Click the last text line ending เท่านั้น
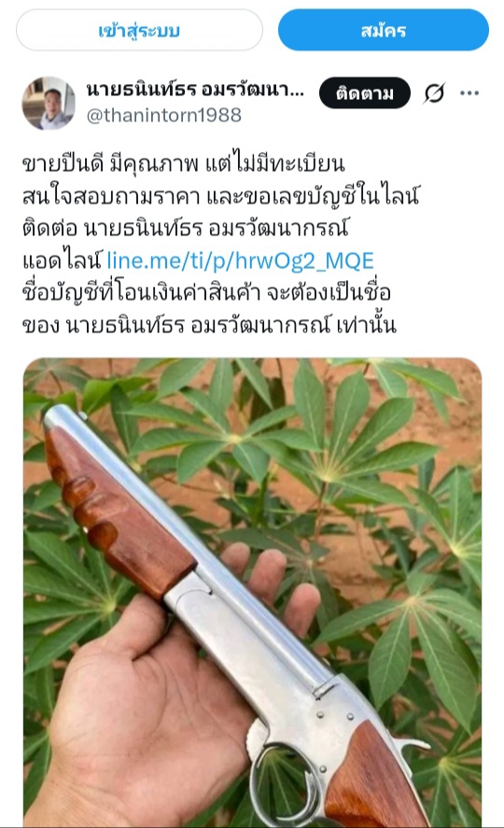This screenshot has width=504, height=828. pos(209,325)
